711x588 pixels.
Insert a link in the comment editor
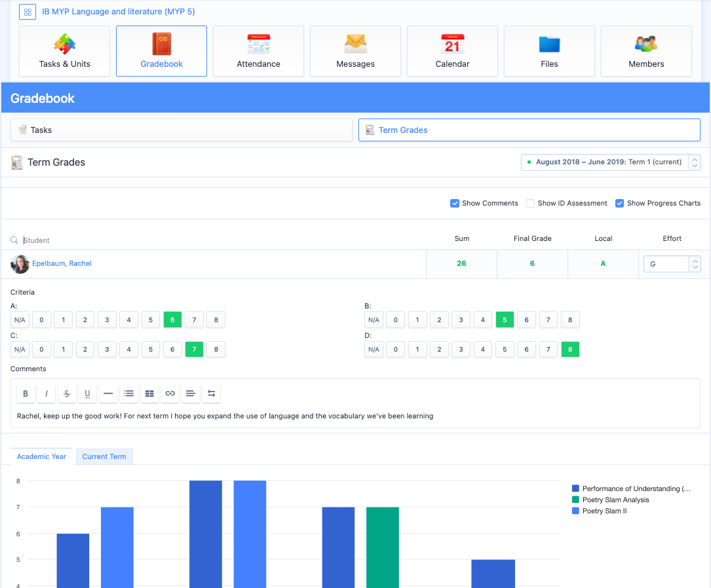tap(170, 394)
